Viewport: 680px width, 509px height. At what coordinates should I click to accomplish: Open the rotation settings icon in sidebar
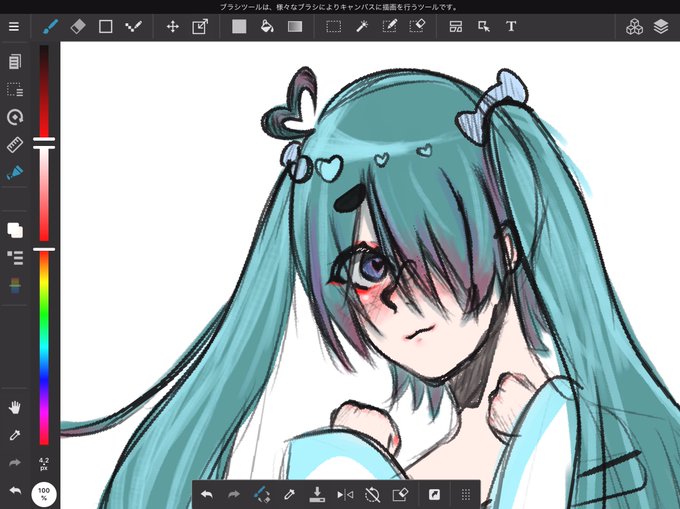15,117
